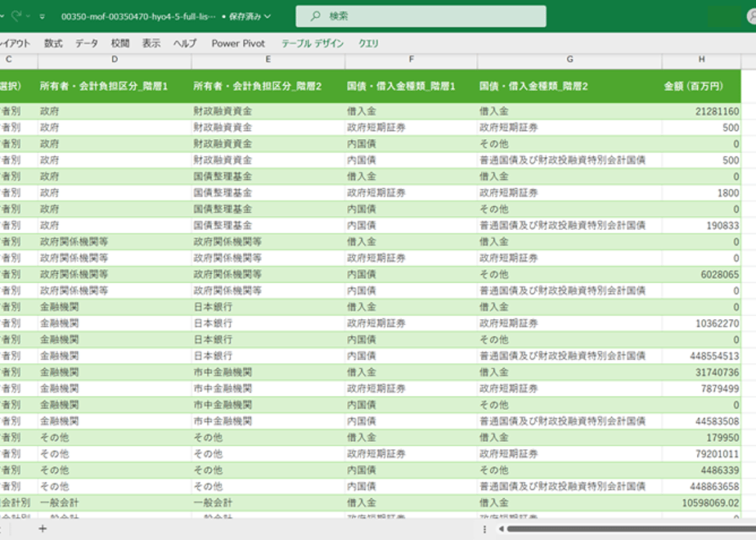
Task: Open Customize Quick Access Toolbar icon
Action: tap(43, 16)
